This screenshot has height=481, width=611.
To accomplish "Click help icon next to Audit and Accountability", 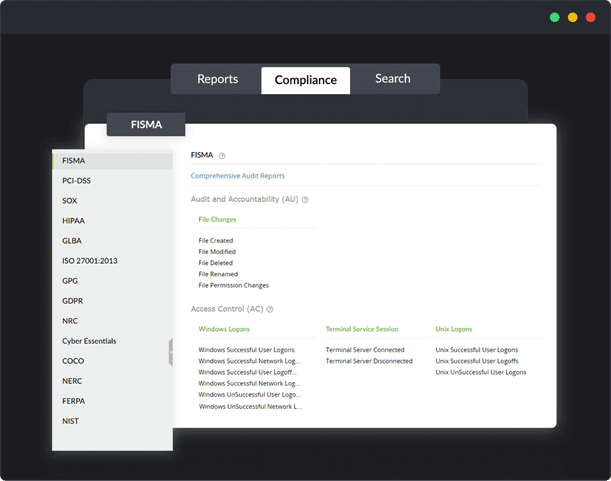I will (305, 200).
